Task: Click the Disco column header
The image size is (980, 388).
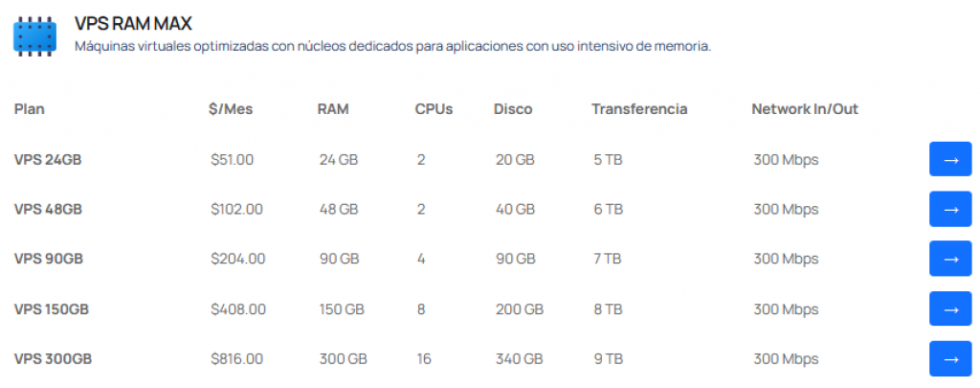Action: (x=513, y=109)
